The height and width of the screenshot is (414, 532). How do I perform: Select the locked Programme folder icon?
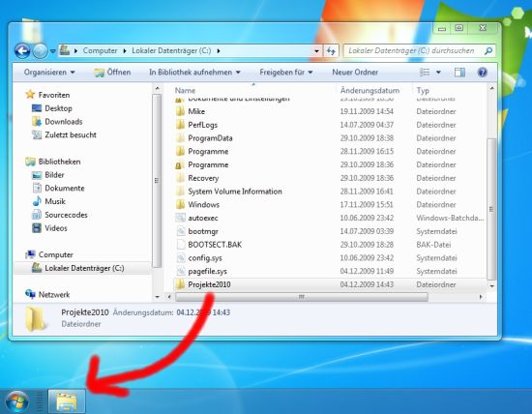[180, 164]
